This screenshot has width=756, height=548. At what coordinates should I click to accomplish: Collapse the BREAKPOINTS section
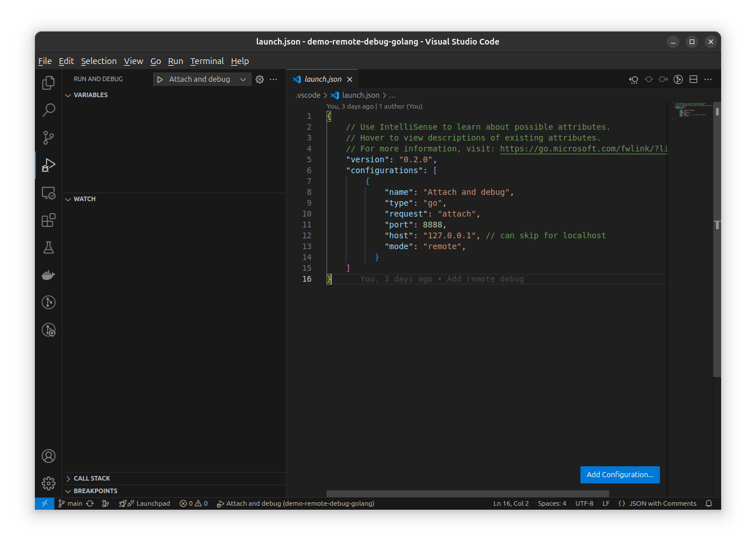174,491
